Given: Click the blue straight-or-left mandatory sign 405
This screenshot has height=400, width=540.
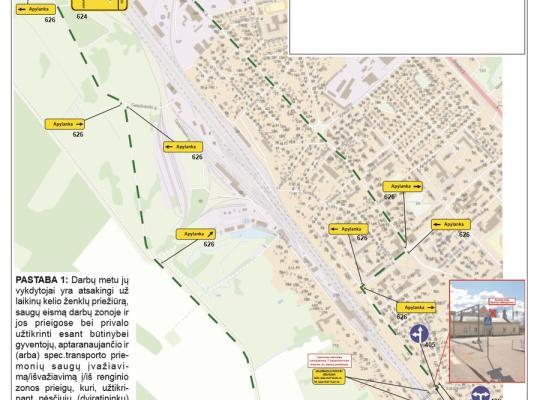Looking at the screenshot, I should (x=419, y=334).
